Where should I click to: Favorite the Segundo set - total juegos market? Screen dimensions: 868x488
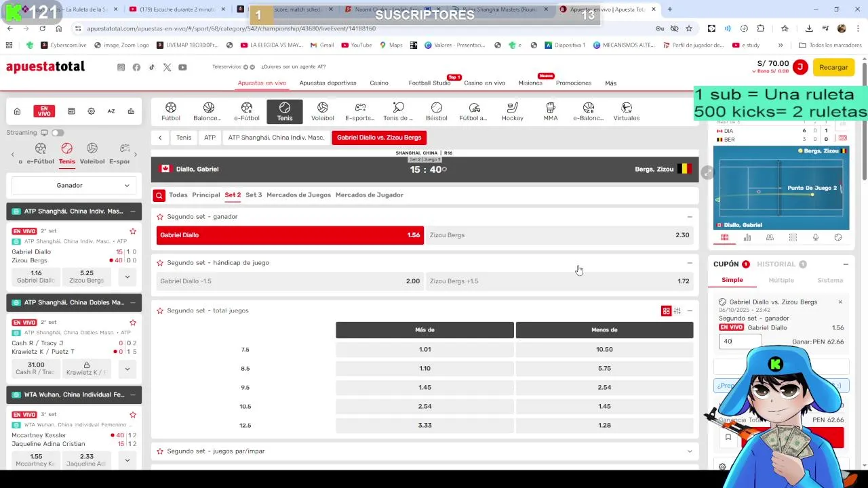(x=160, y=310)
